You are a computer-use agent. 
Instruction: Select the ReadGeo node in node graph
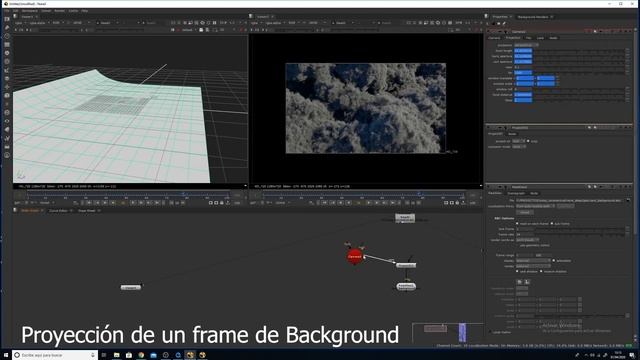click(x=406, y=287)
